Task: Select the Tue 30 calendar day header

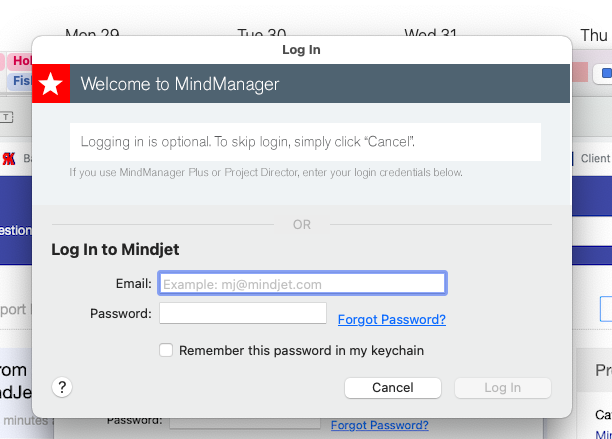Action: tap(262, 34)
